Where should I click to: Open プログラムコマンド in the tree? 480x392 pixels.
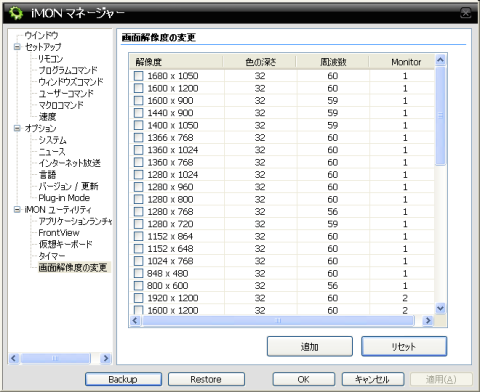click(x=68, y=70)
